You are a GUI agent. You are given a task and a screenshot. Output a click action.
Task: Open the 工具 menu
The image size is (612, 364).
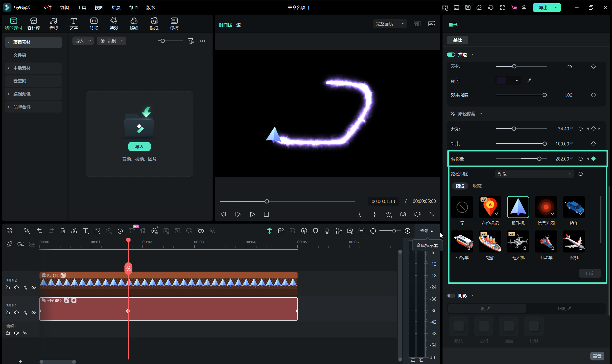(x=82, y=7)
